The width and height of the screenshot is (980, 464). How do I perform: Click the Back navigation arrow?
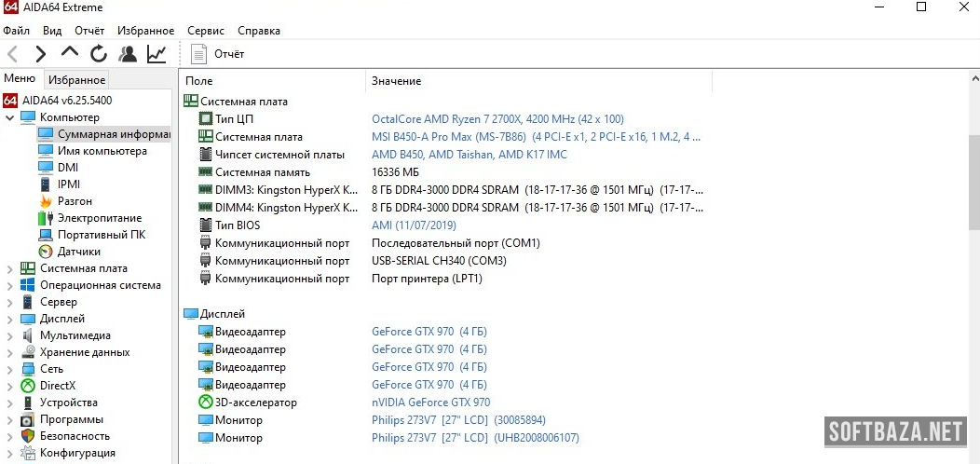pos(12,54)
